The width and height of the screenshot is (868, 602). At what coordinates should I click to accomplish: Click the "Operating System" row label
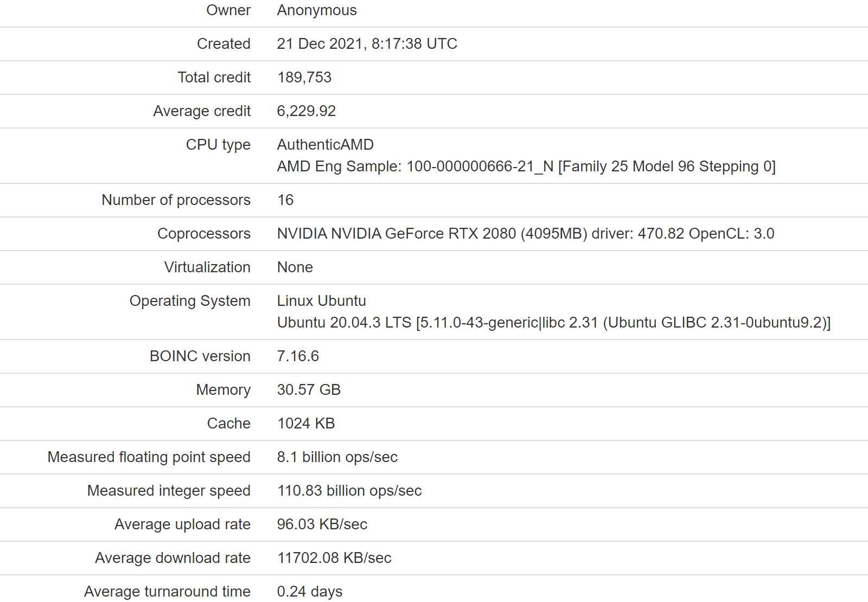[x=190, y=301]
